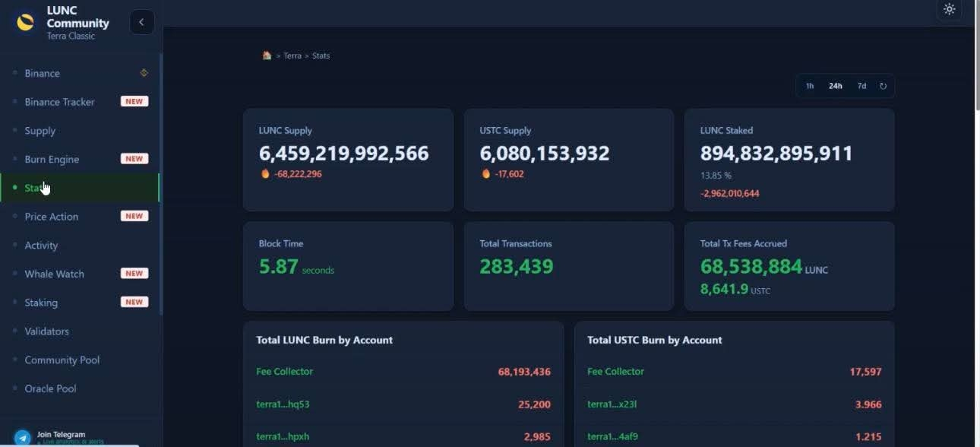Click the 8,641.9 USTC fees value
The height and width of the screenshot is (447, 980).
pos(724,290)
